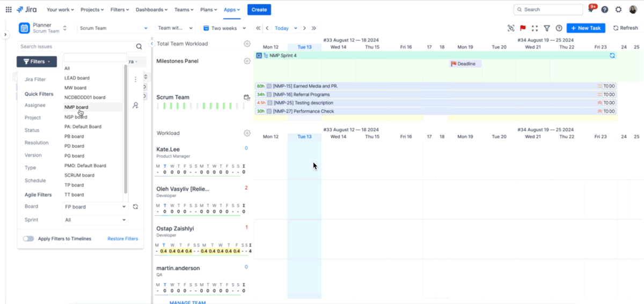Enter fullscreen mode using the expand icon
This screenshot has width=644, height=304.
click(x=535, y=28)
